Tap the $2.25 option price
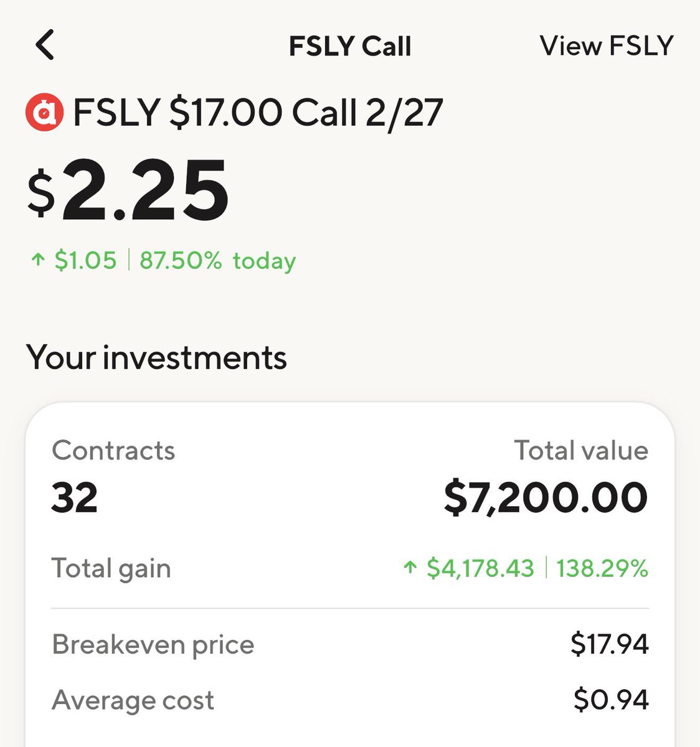The image size is (700, 747). [128, 190]
